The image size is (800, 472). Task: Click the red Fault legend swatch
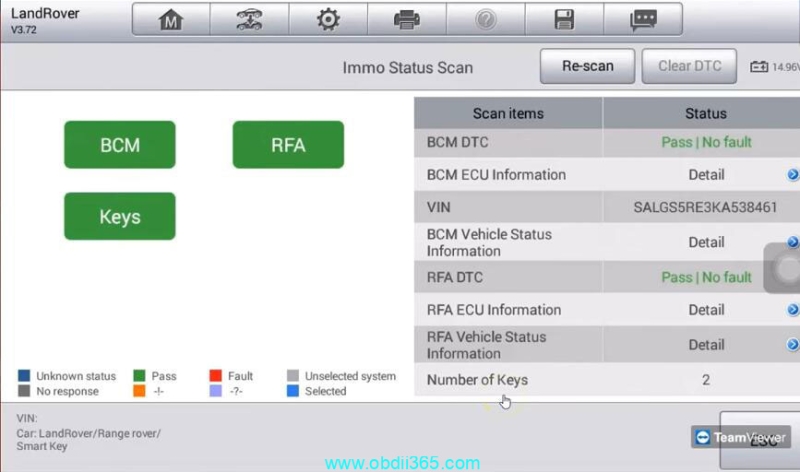216,376
